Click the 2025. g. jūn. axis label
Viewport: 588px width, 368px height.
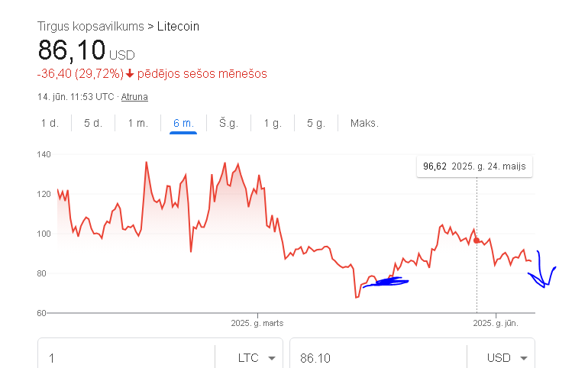[x=496, y=323]
